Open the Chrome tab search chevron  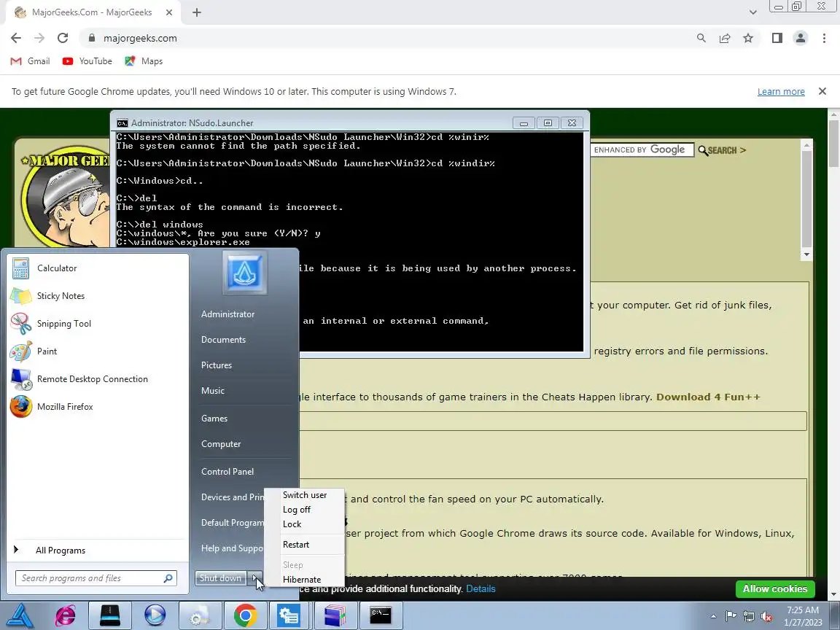point(752,12)
